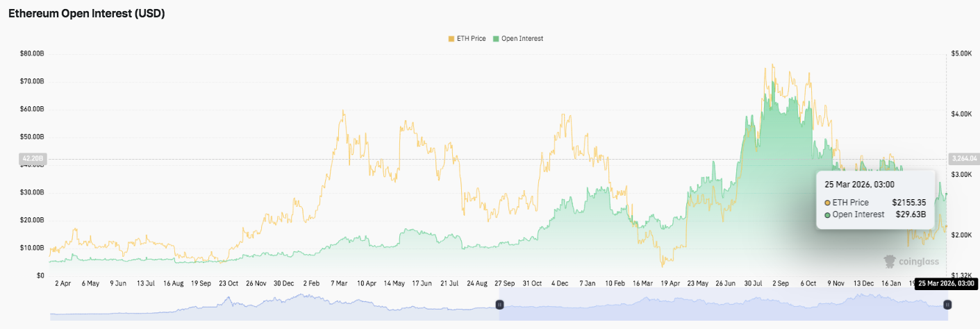
Task: Click the green Open Interest dot in tooltip
Action: 828,215
